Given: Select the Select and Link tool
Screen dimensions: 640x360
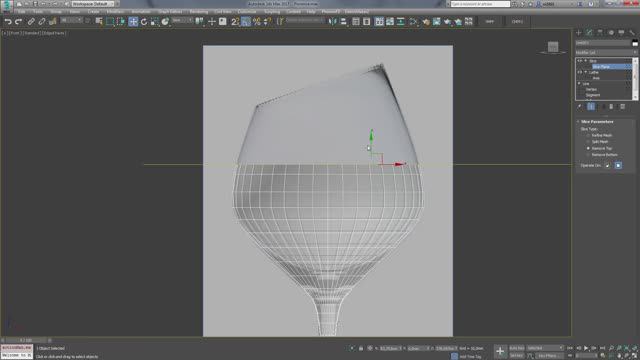Looking at the screenshot, I should (31, 22).
